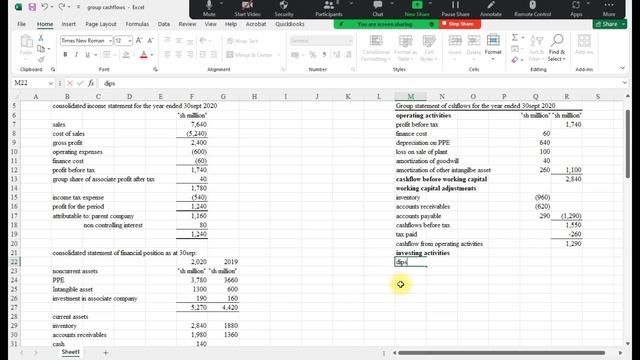This screenshot has height=360, width=640.
Task: Open Conditional Formatting dropdown
Action: (376, 48)
